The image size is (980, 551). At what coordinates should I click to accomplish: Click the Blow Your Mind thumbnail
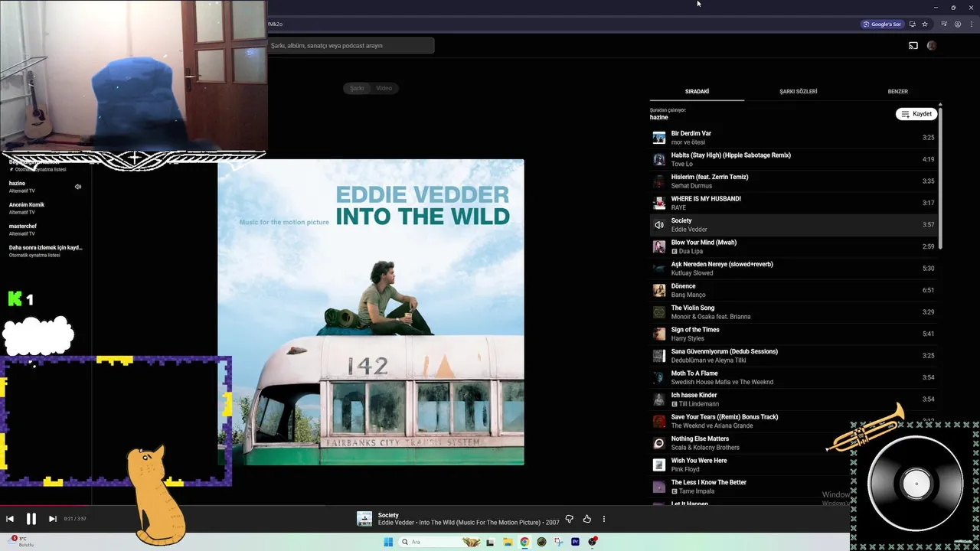[x=658, y=246]
